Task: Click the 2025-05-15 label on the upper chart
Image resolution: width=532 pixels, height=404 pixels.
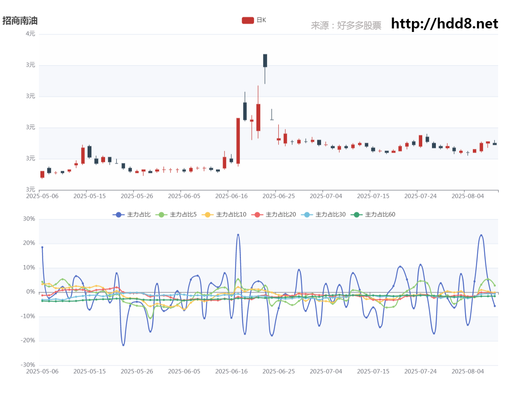Action: [90, 196]
